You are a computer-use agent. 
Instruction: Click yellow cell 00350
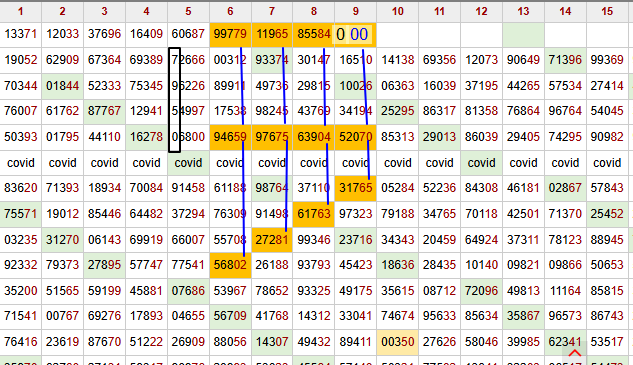pyautogui.click(x=398, y=342)
